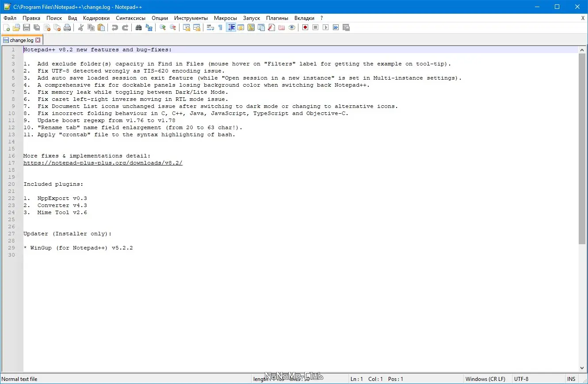This screenshot has width=588, height=384.
Task: Click the INS indicator in status bar
Action: 571,379
